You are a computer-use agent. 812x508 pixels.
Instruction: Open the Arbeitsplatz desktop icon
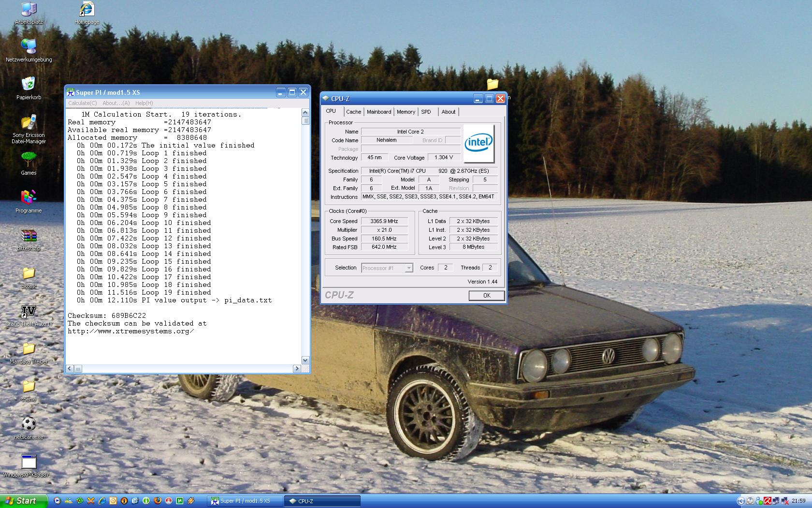pyautogui.click(x=29, y=11)
